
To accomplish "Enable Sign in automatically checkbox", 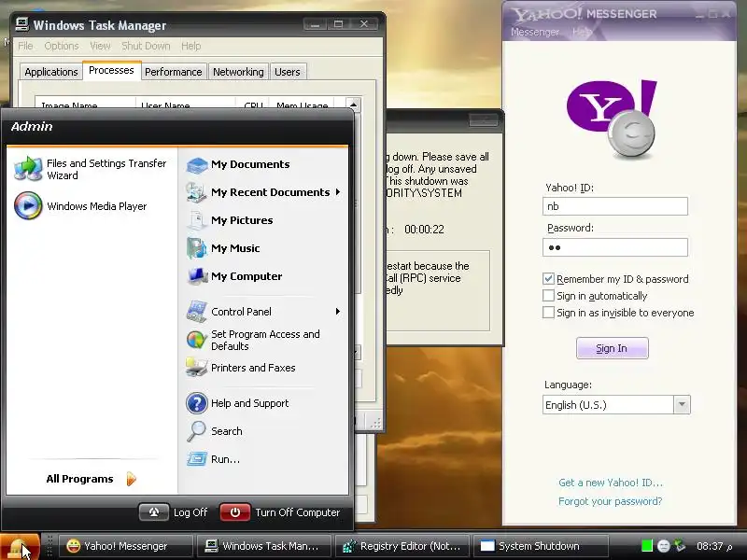I will [x=548, y=296].
